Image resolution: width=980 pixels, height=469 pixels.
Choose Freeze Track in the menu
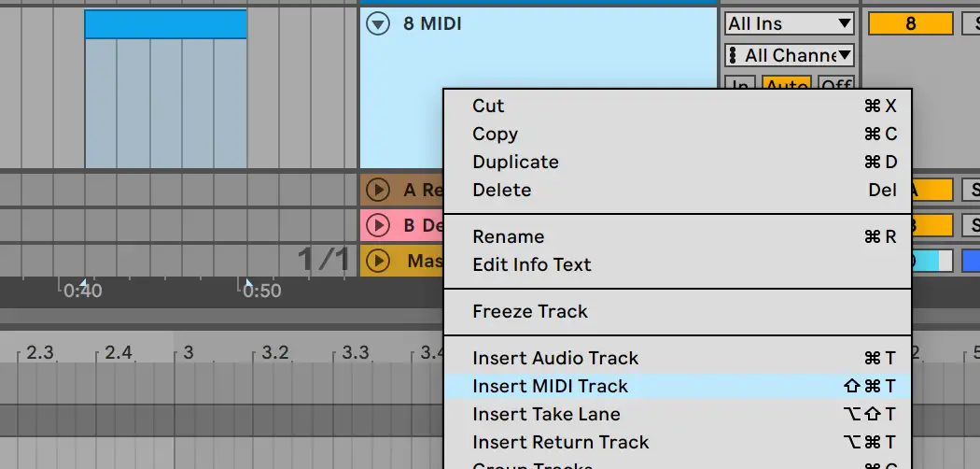coord(529,311)
